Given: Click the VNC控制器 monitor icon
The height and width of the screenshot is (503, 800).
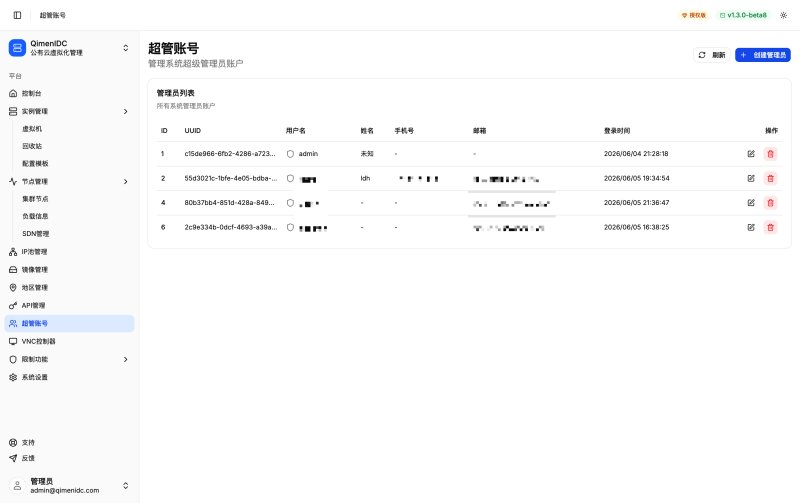Looking at the screenshot, I should pos(13,341).
